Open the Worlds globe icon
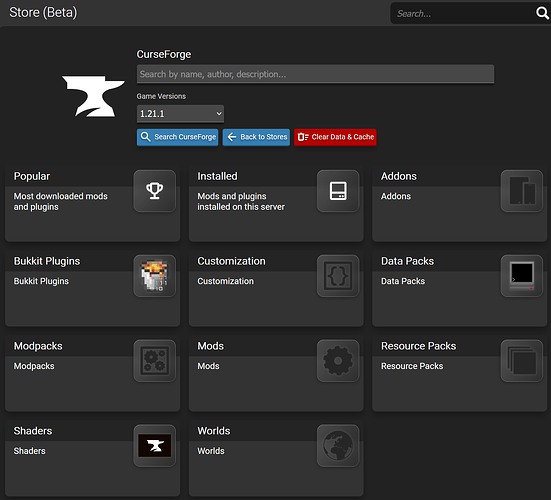 [x=338, y=446]
